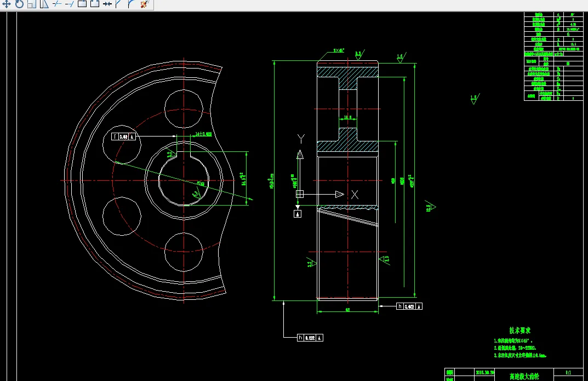The height and width of the screenshot is (381, 588).
Task: Activate the Join tool icon
Action: (x=107, y=4)
